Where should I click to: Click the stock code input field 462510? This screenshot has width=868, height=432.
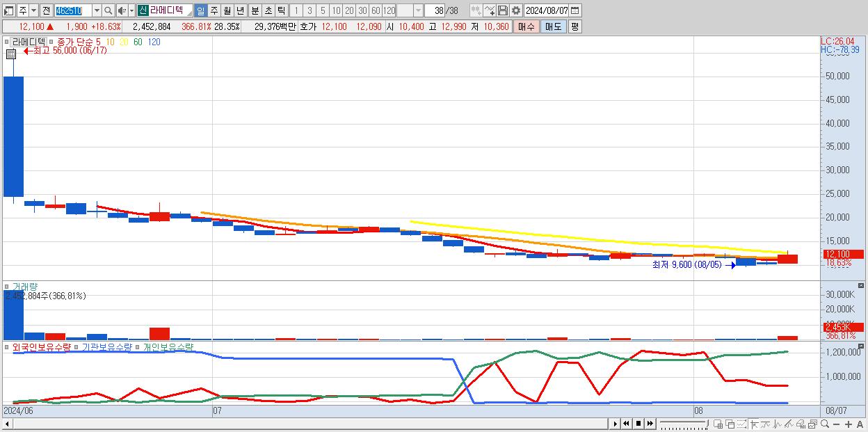click(73, 10)
